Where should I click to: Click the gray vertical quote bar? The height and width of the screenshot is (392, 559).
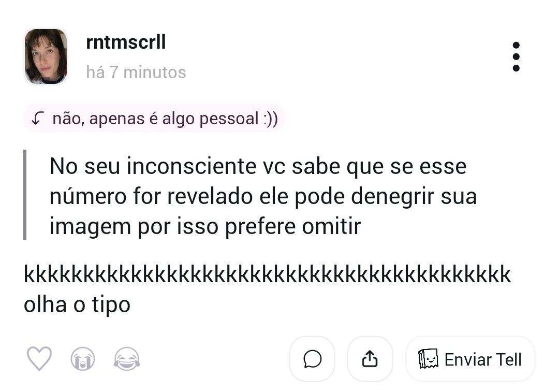click(x=25, y=195)
